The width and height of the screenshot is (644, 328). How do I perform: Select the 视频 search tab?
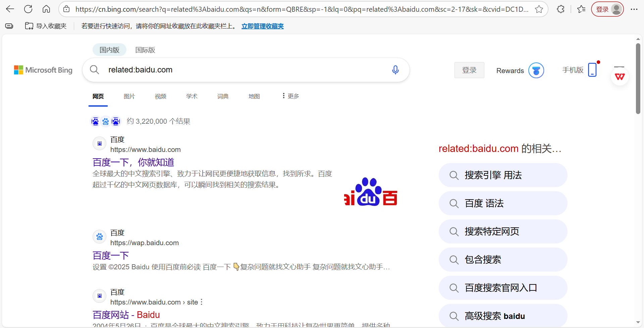tap(160, 96)
